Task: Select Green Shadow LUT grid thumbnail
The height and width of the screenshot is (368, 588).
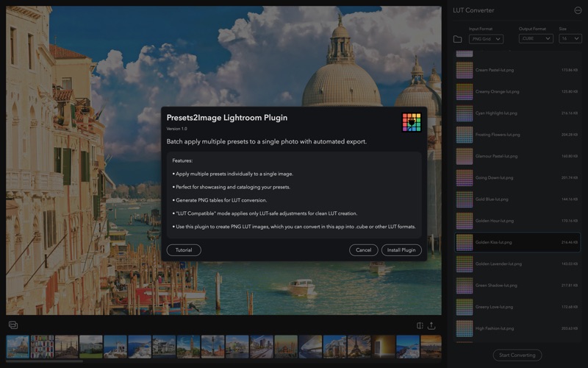Action: [x=465, y=286]
